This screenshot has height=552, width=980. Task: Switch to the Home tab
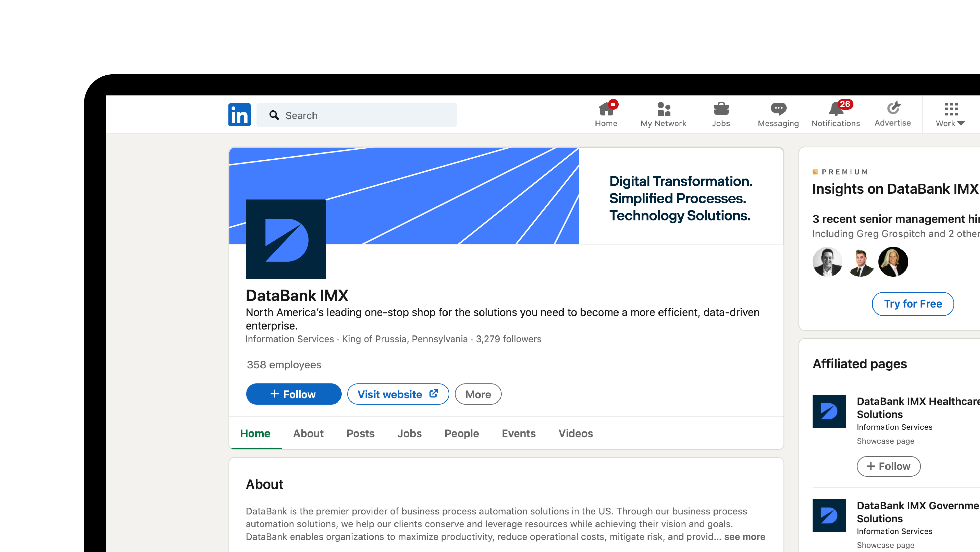click(x=255, y=433)
